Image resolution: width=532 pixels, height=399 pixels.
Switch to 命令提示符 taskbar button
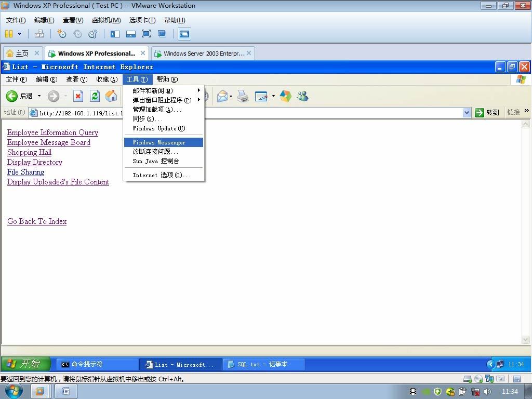coord(97,364)
